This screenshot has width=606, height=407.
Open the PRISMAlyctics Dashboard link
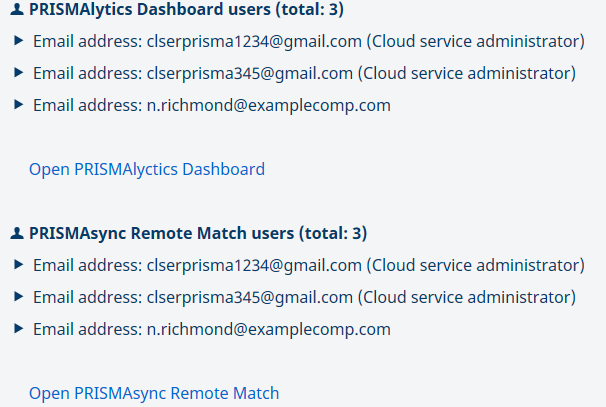pyautogui.click(x=147, y=169)
